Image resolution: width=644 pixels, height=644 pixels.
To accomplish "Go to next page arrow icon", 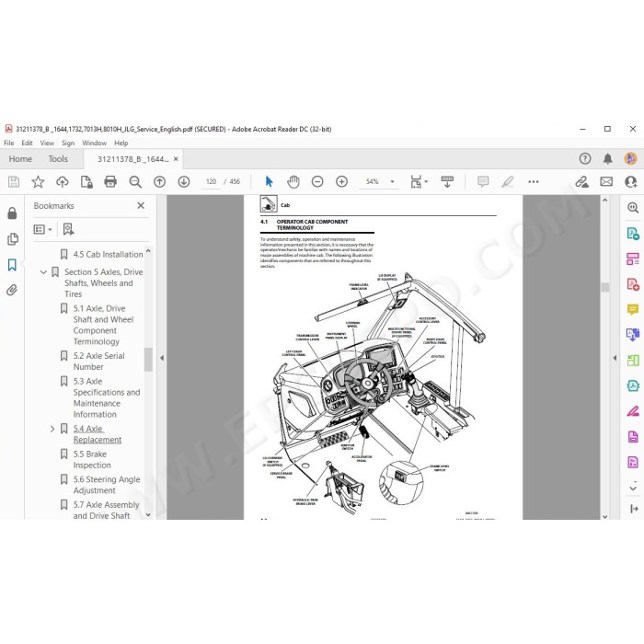I will 184,181.
